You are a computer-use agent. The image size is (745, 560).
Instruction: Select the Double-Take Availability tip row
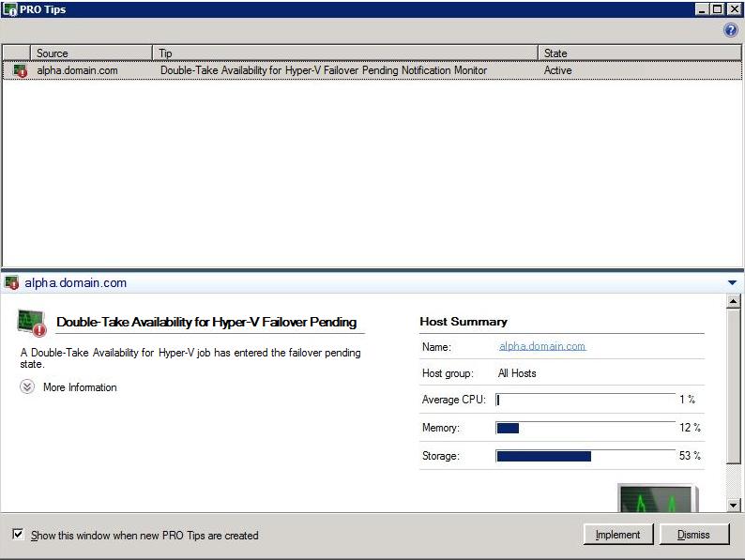324,70
